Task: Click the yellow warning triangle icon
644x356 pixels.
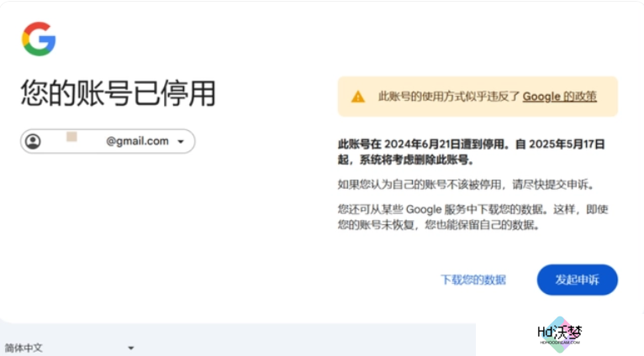Action: coord(358,97)
